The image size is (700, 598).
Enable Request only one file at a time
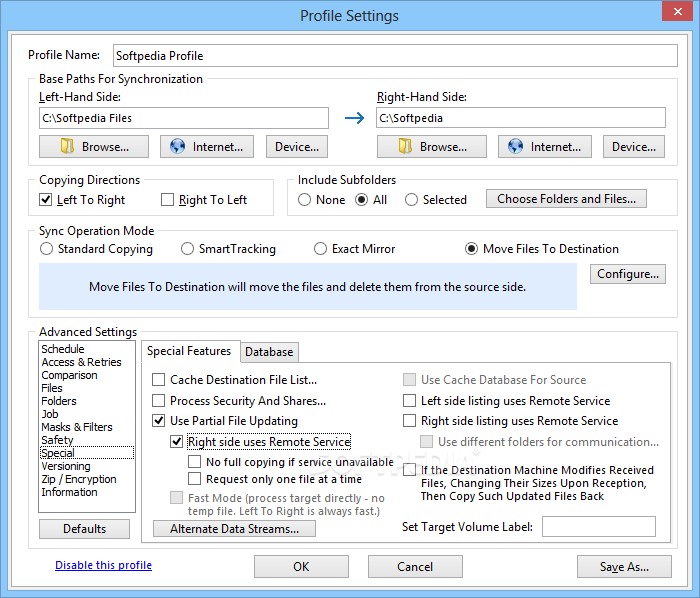click(194, 478)
